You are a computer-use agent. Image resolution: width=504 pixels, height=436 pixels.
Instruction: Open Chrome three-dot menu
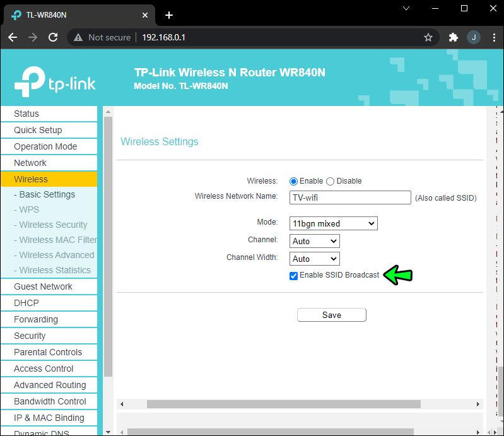coord(492,37)
